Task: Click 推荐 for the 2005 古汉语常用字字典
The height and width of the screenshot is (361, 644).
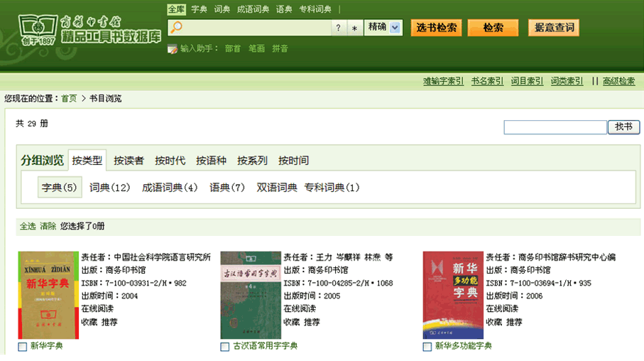Action: pyautogui.click(x=312, y=323)
